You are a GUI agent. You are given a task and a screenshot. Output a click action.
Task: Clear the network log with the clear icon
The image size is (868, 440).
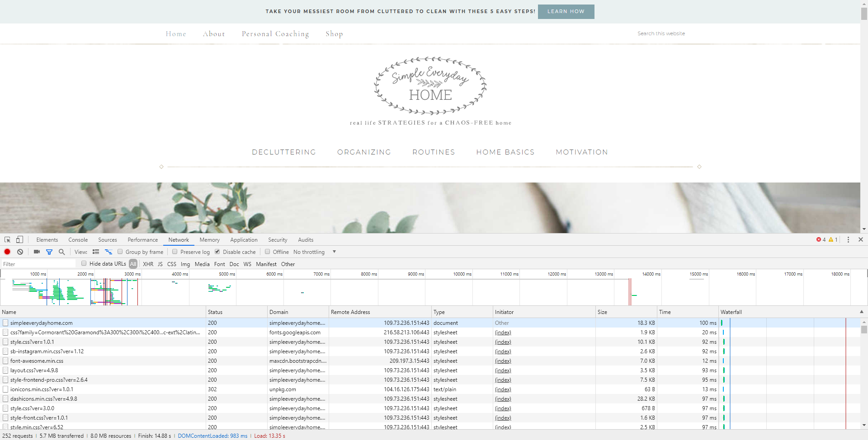click(20, 252)
